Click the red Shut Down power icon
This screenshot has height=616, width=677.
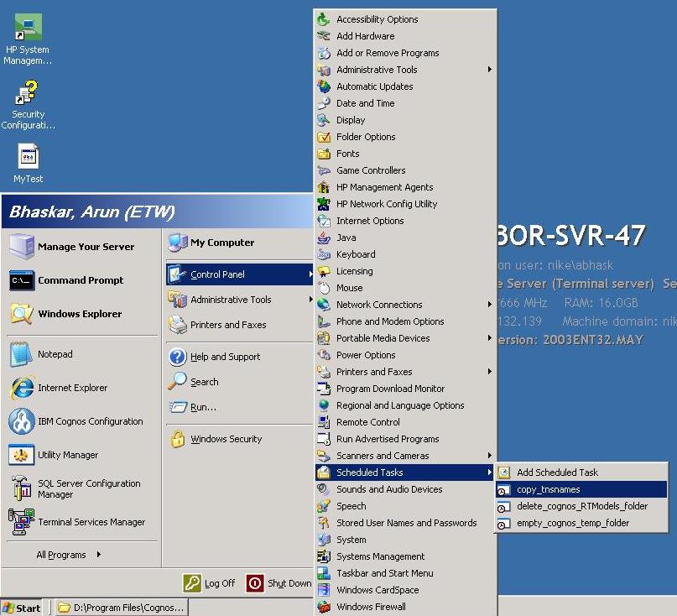point(255,583)
